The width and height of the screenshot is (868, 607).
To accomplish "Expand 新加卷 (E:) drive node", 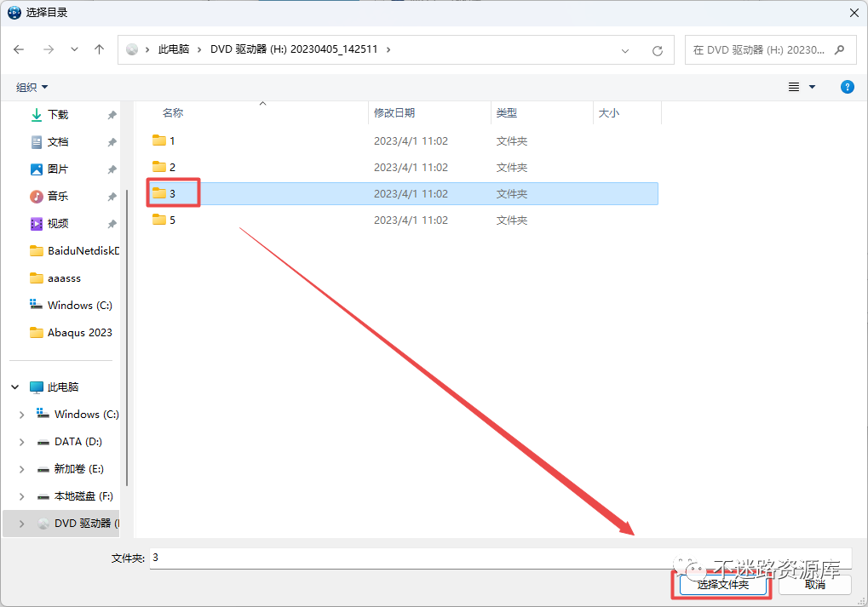I will [21, 469].
